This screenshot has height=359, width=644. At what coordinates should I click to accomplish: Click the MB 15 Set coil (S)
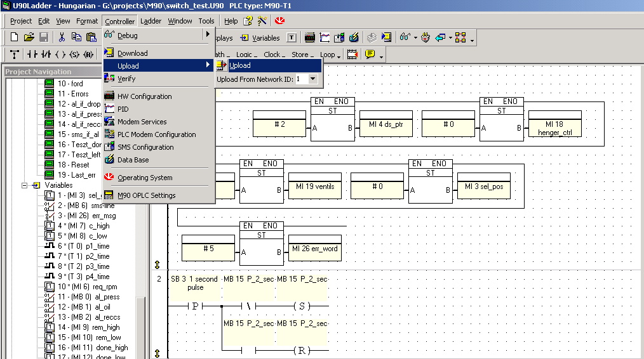coord(302,306)
